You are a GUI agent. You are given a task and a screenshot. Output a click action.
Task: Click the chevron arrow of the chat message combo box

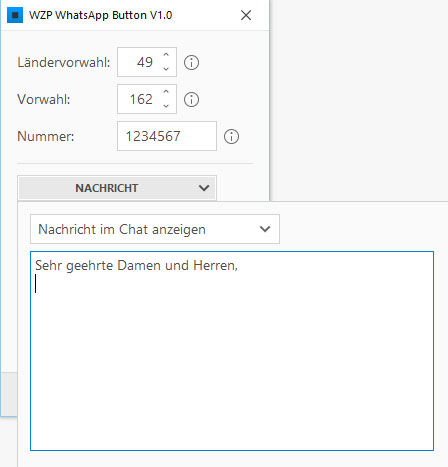(265, 229)
